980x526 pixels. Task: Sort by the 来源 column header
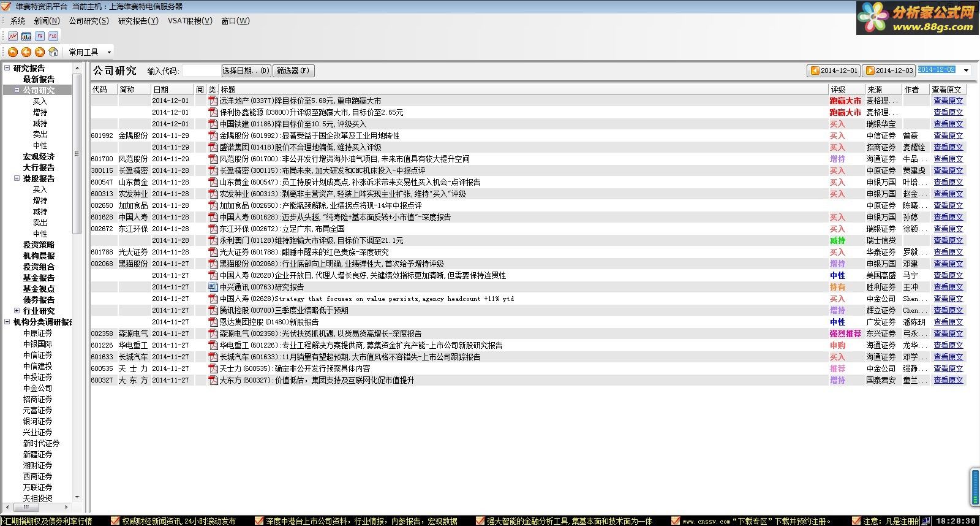point(883,90)
